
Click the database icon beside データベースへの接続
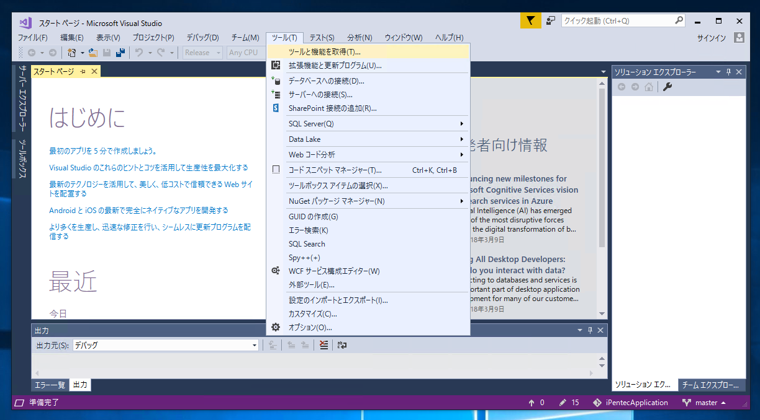tap(276, 81)
